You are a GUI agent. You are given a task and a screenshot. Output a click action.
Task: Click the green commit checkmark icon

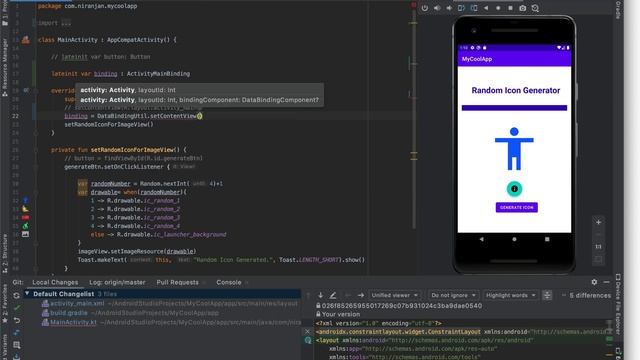pyautogui.click(x=17, y=307)
